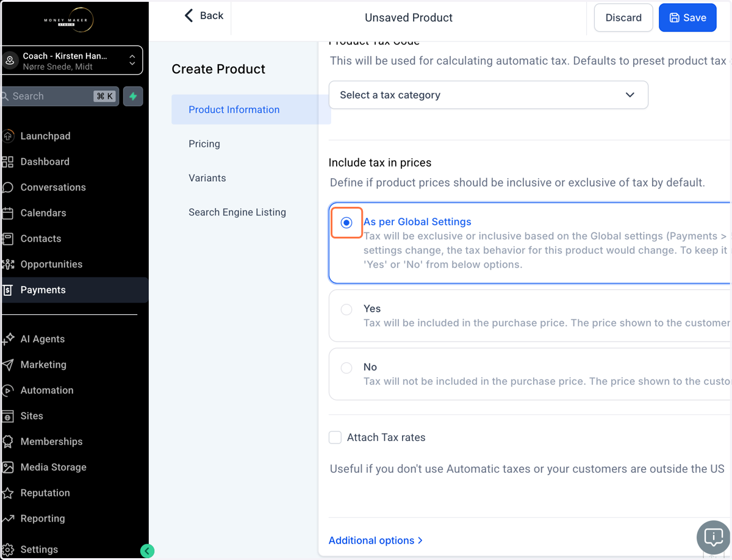Click the Reputation star icon
Viewport: 732px width, 560px height.
pyautogui.click(x=8, y=493)
